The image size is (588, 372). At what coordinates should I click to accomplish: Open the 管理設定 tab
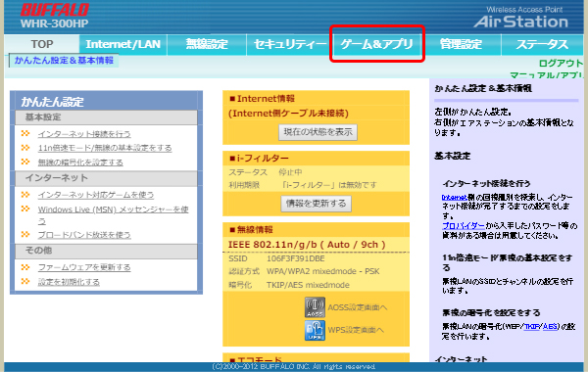pyautogui.click(x=461, y=44)
